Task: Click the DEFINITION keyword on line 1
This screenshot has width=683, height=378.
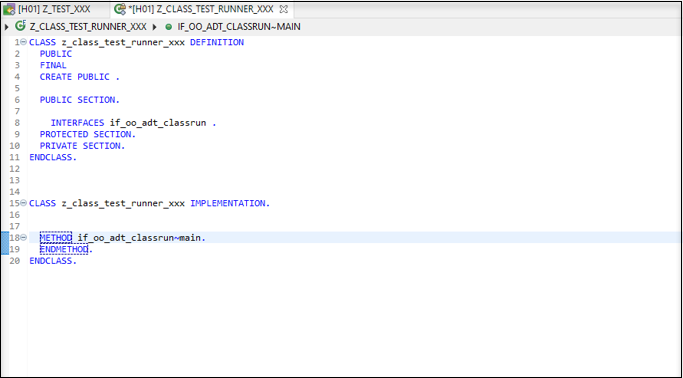Action: pos(217,42)
